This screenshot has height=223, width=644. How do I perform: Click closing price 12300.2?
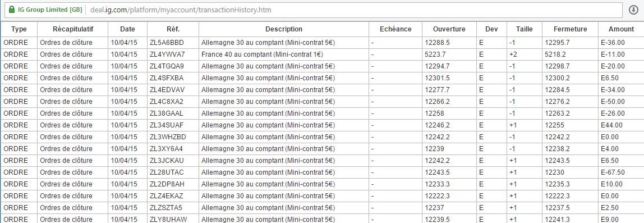click(x=558, y=78)
